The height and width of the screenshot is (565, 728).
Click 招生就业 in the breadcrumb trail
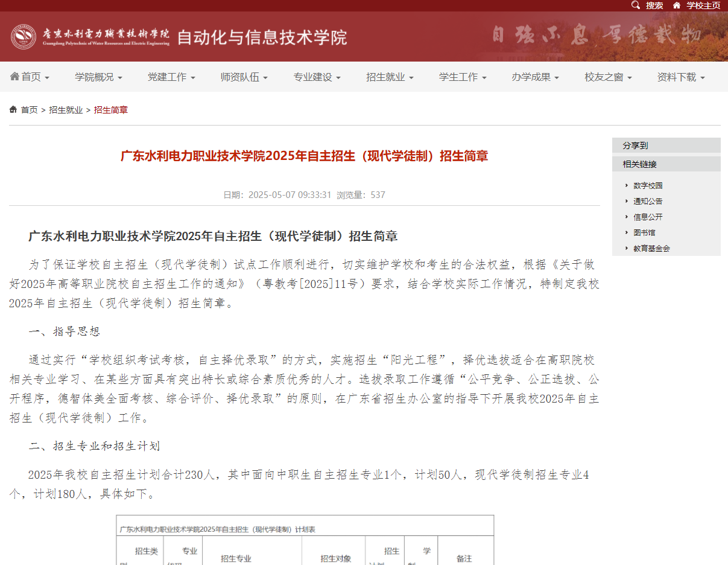pos(65,109)
